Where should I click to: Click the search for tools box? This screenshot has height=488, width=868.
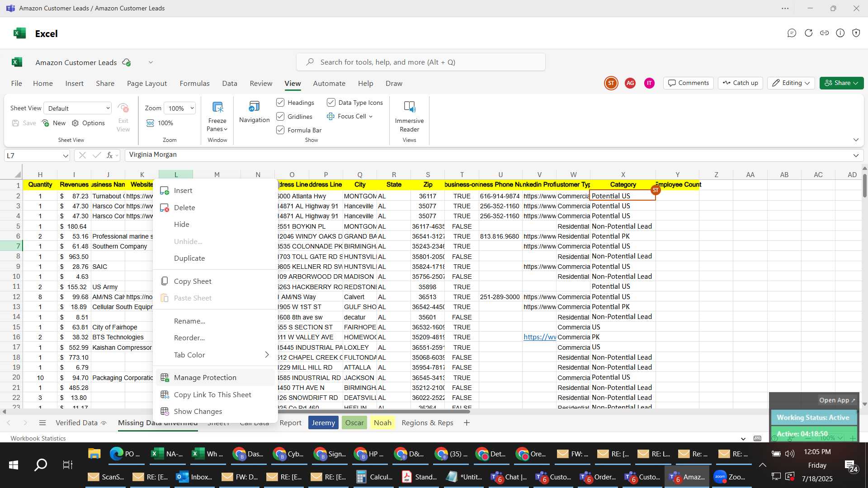pos(421,62)
